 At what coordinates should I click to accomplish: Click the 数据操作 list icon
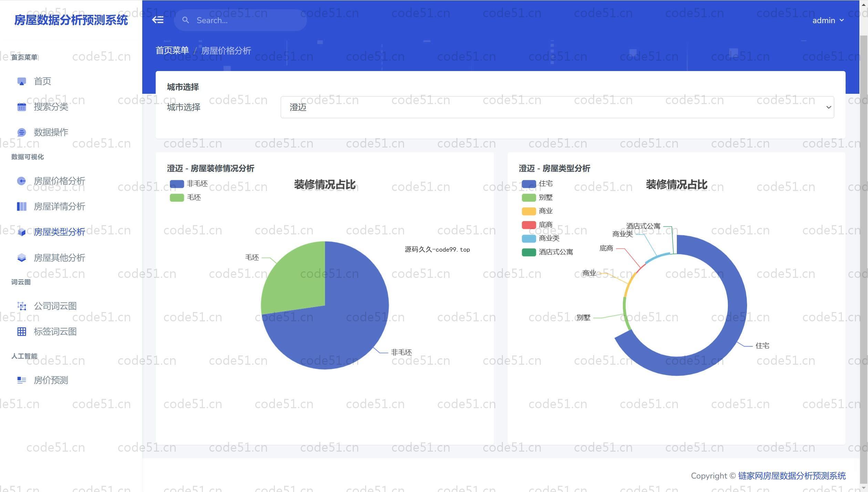[22, 132]
